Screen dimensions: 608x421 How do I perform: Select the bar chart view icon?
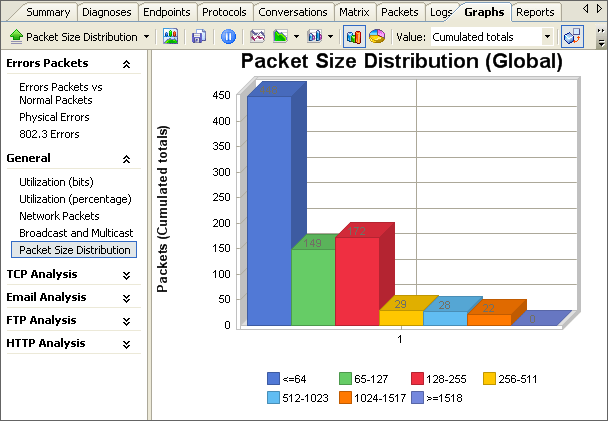353,37
